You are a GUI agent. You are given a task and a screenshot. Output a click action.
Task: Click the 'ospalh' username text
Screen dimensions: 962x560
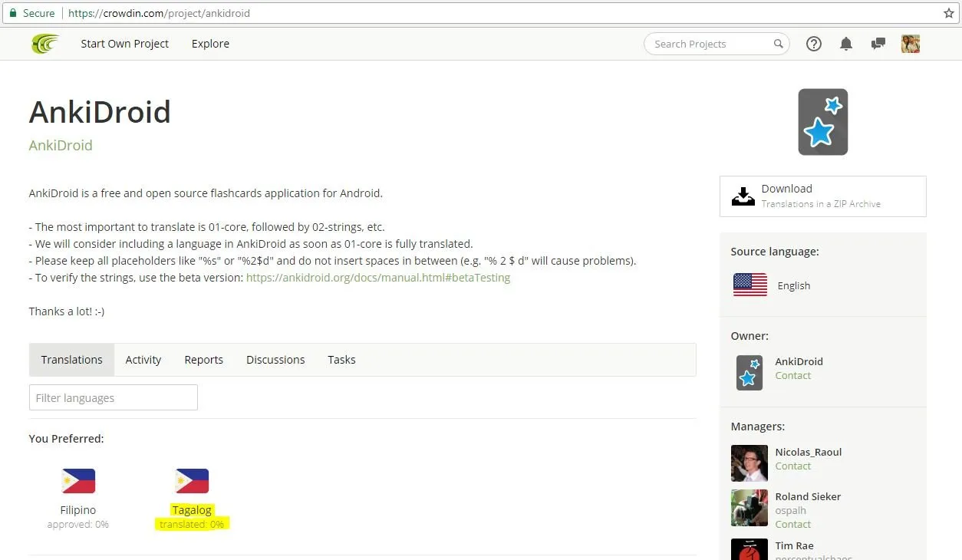[x=791, y=511]
